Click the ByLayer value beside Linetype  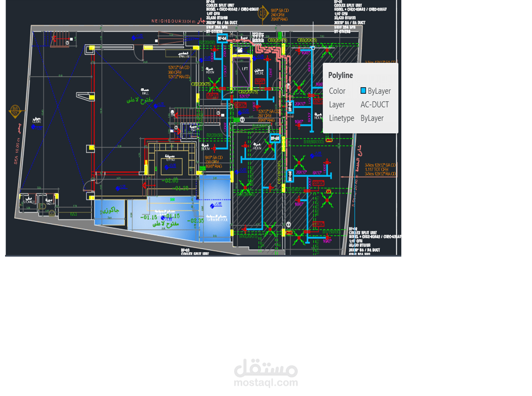click(372, 118)
